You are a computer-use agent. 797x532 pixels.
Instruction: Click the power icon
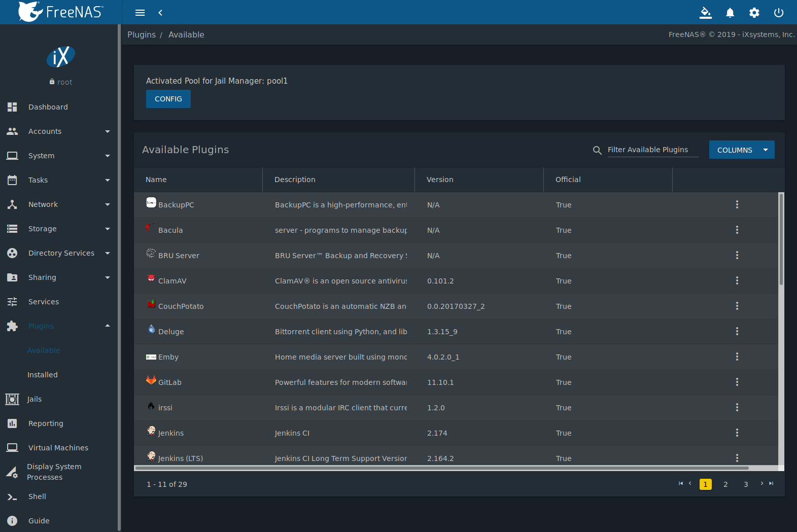[779, 13]
